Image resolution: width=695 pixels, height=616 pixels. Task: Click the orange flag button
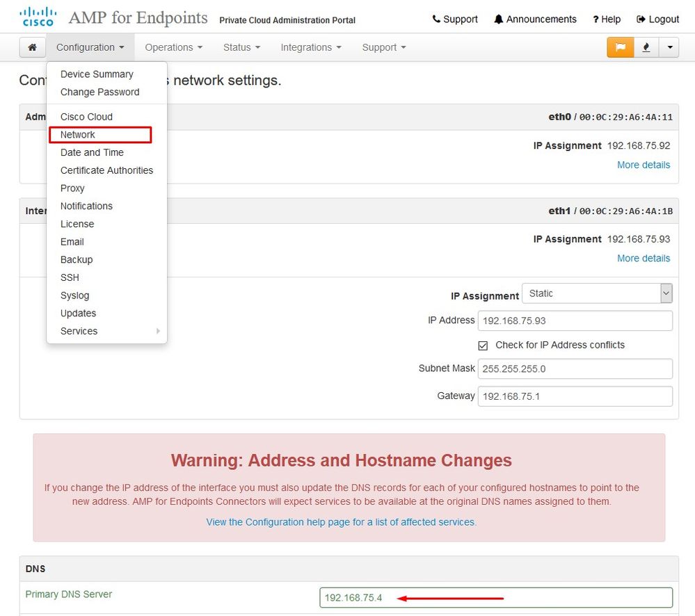click(620, 47)
